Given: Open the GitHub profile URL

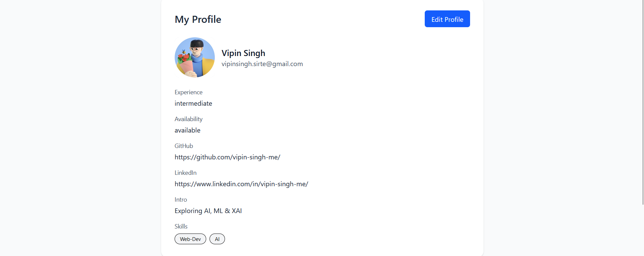Looking at the screenshot, I should 227,157.
